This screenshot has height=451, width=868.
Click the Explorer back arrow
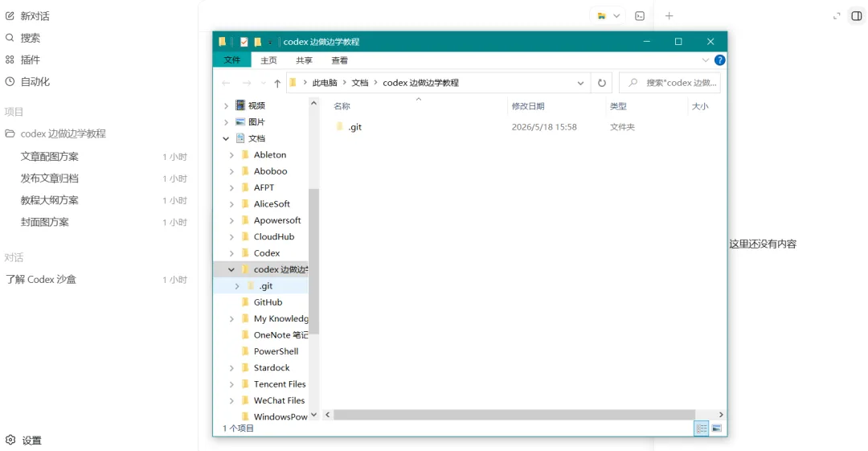click(x=226, y=83)
